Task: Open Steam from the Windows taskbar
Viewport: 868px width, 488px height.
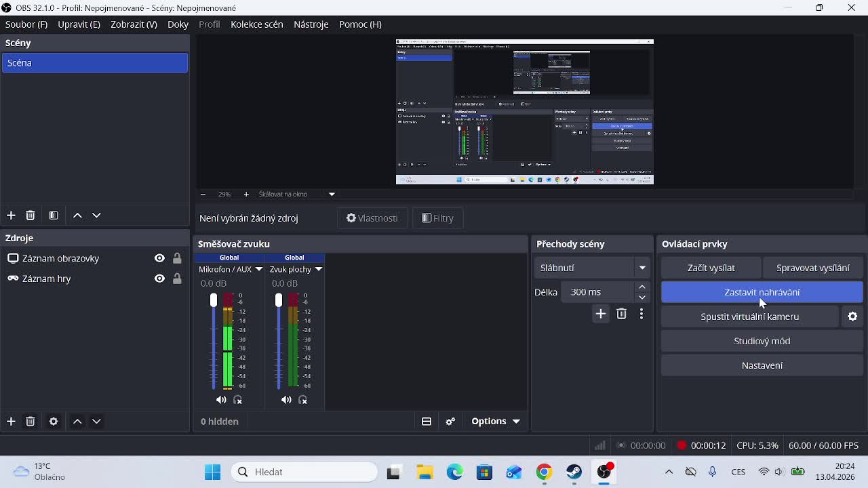Action: (574, 472)
